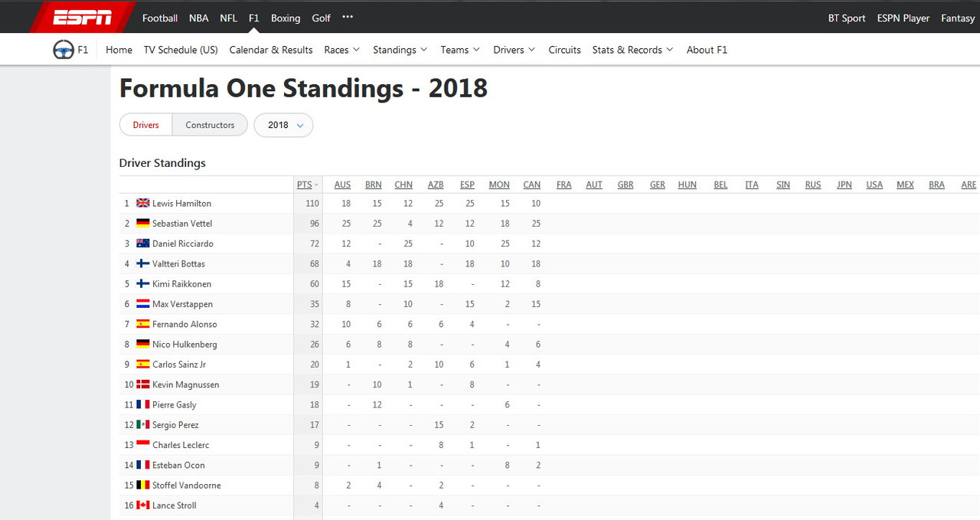Image resolution: width=980 pixels, height=520 pixels.
Task: Click the F1 steering wheel icon
Action: point(64,50)
